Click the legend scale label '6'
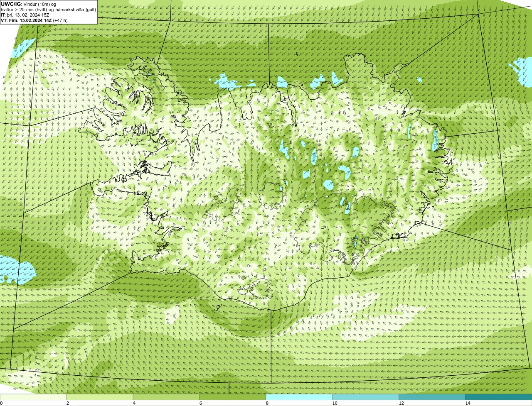This screenshot has width=532, height=406. click(x=200, y=403)
